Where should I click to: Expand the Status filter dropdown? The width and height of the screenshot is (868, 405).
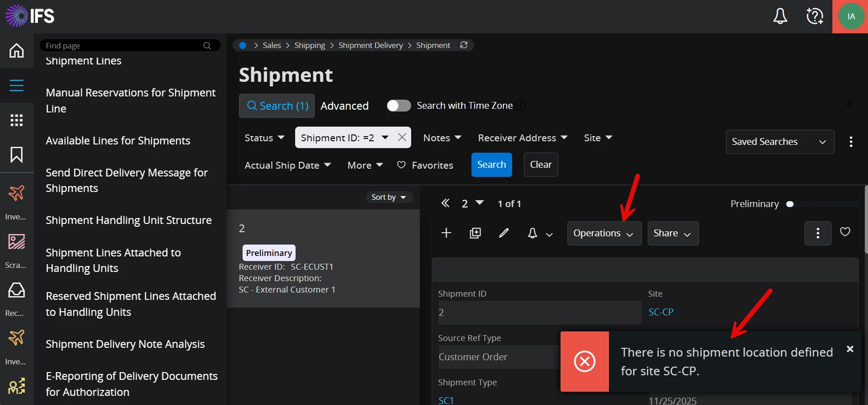click(x=265, y=138)
